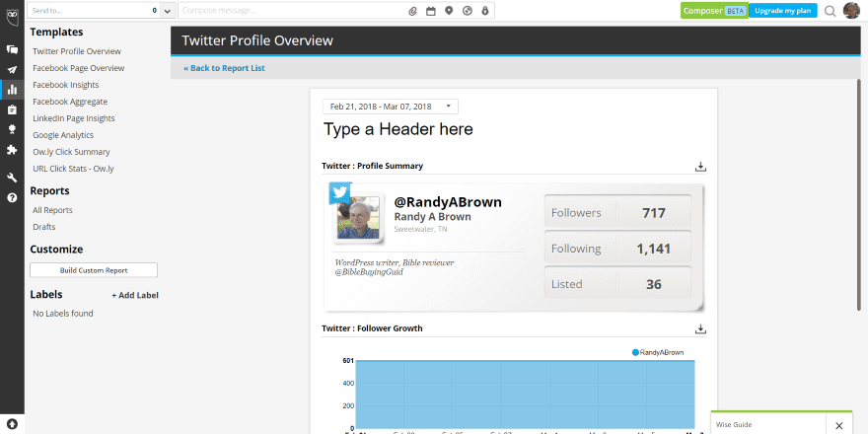Select URL Click Stats - Ow.ly template

click(x=73, y=169)
